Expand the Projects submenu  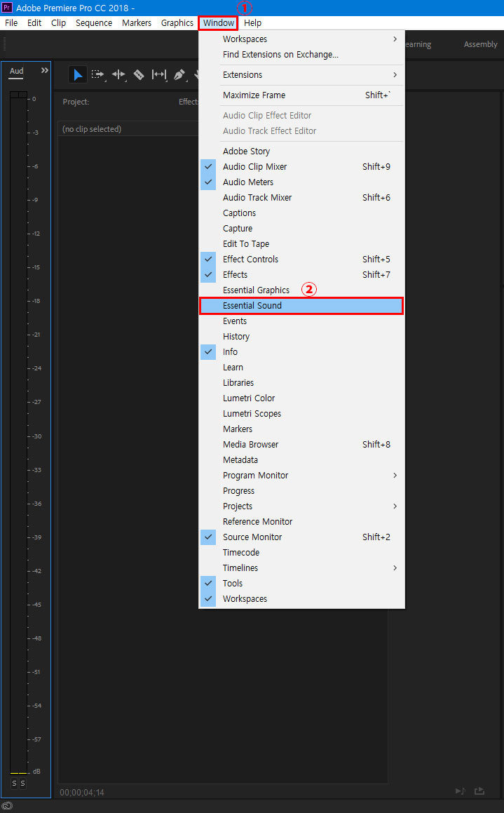click(x=301, y=506)
